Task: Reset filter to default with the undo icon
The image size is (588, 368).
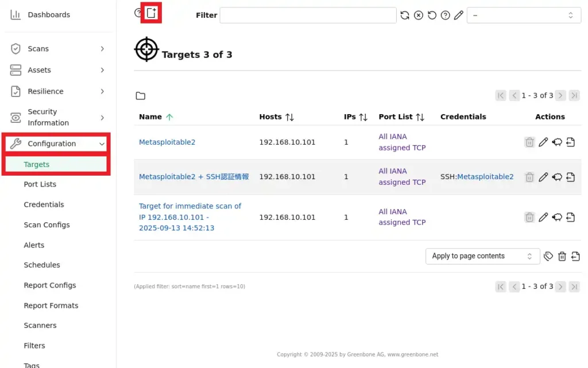Action: (x=432, y=16)
